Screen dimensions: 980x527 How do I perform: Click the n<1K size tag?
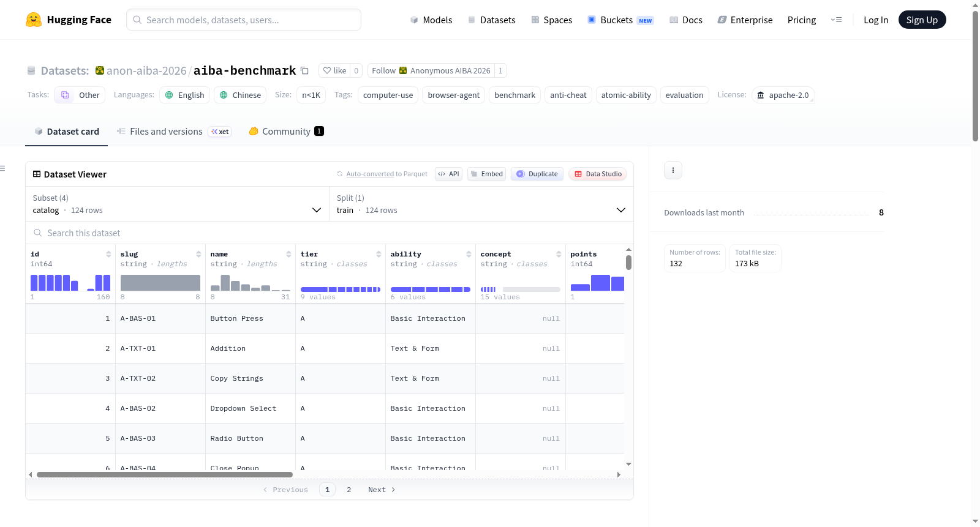pyautogui.click(x=311, y=95)
